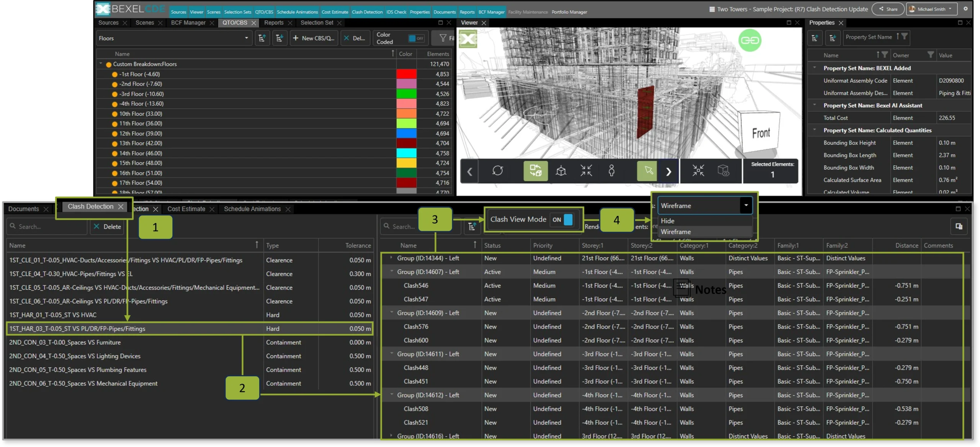Image resolution: width=980 pixels, height=447 pixels.
Task: Click Delete button in Clash Detection panel
Action: point(107,227)
